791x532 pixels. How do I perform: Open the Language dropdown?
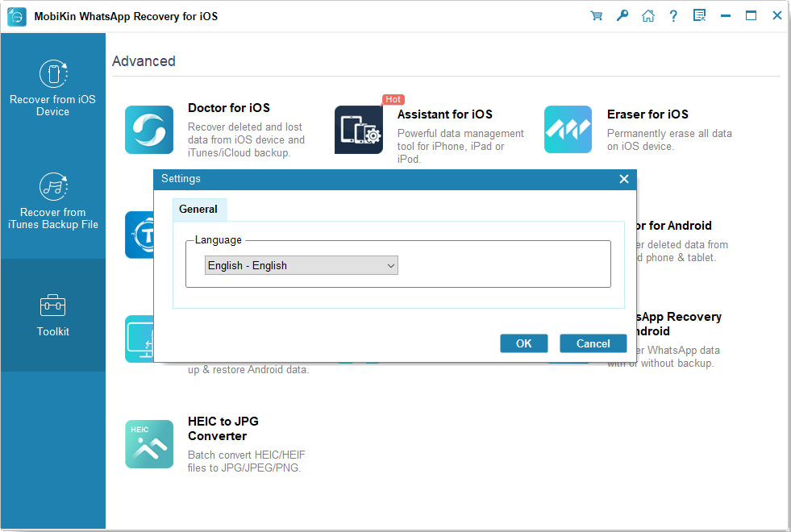click(x=302, y=265)
